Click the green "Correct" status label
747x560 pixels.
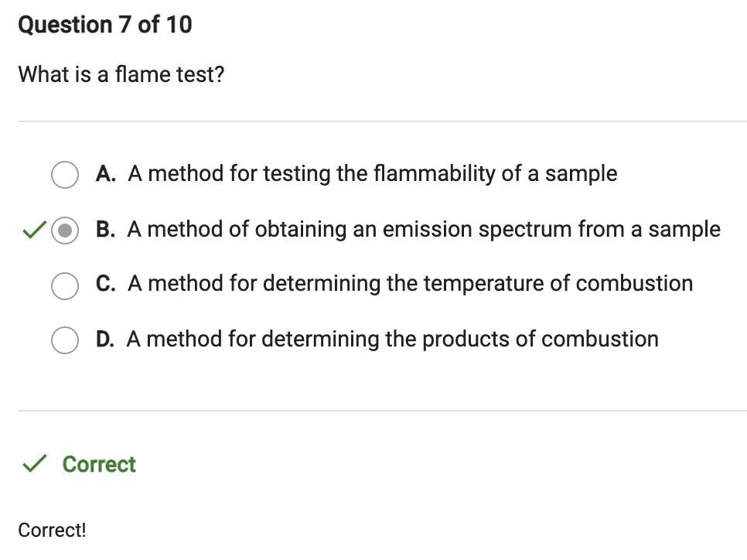point(99,464)
